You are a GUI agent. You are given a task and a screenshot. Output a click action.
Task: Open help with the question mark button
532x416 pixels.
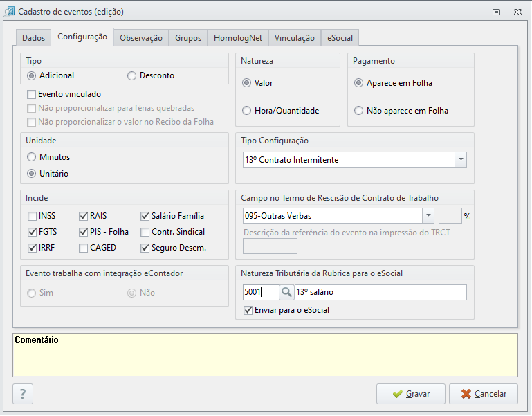coord(23,394)
